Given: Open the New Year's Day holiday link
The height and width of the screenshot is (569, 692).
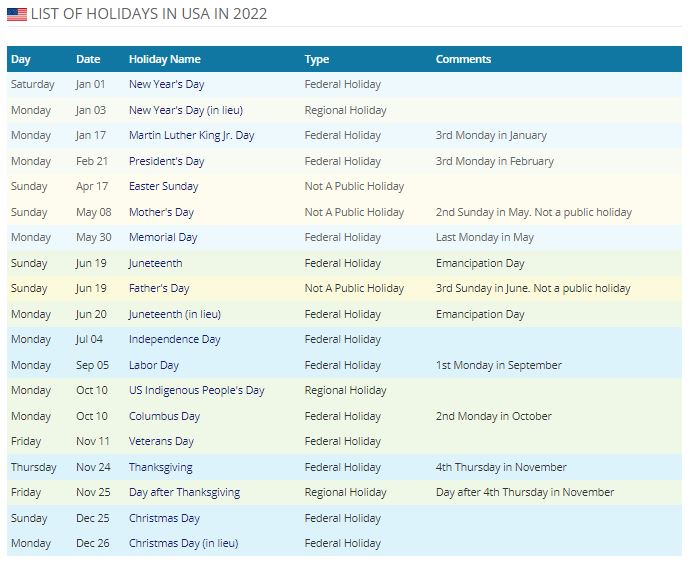Looking at the screenshot, I should [166, 84].
